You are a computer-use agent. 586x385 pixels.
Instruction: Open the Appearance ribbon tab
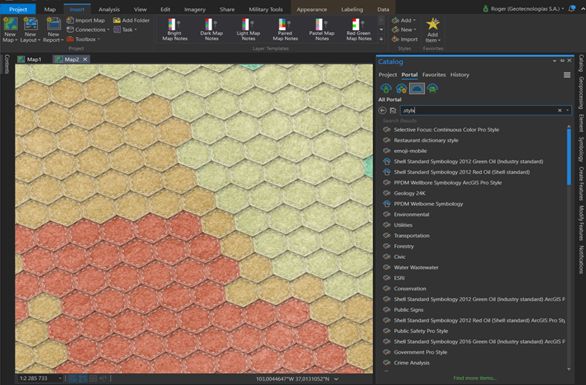[x=312, y=9]
